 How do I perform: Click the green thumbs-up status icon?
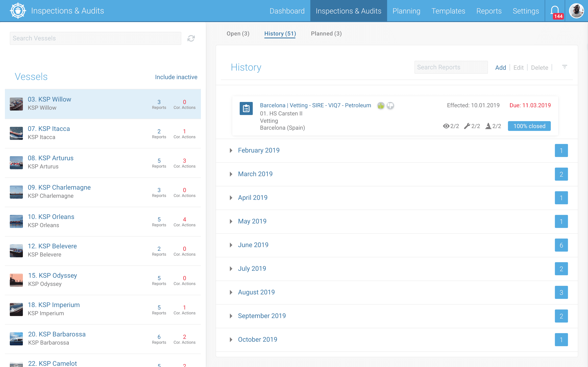pyautogui.click(x=381, y=106)
